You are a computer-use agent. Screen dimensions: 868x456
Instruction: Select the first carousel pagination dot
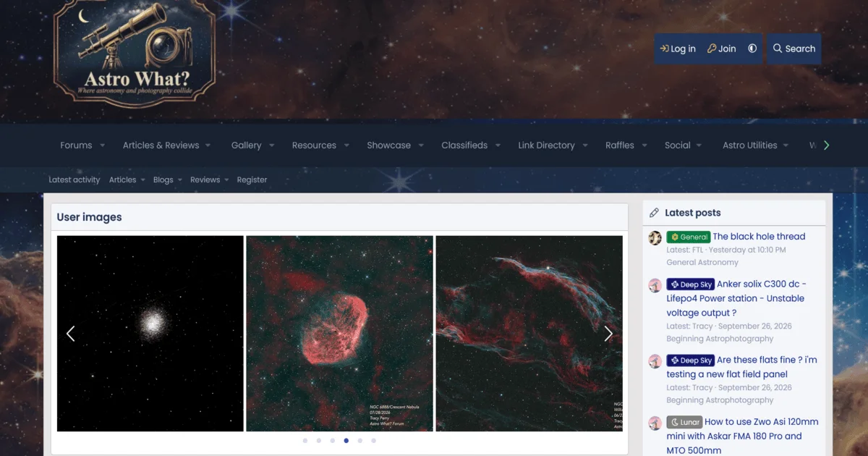click(305, 440)
